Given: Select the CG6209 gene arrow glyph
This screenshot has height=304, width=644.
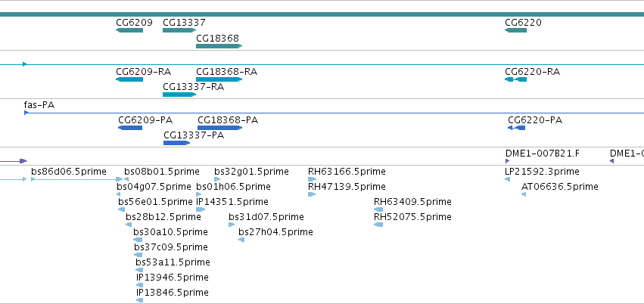Looking at the screenshot, I should [x=129, y=30].
